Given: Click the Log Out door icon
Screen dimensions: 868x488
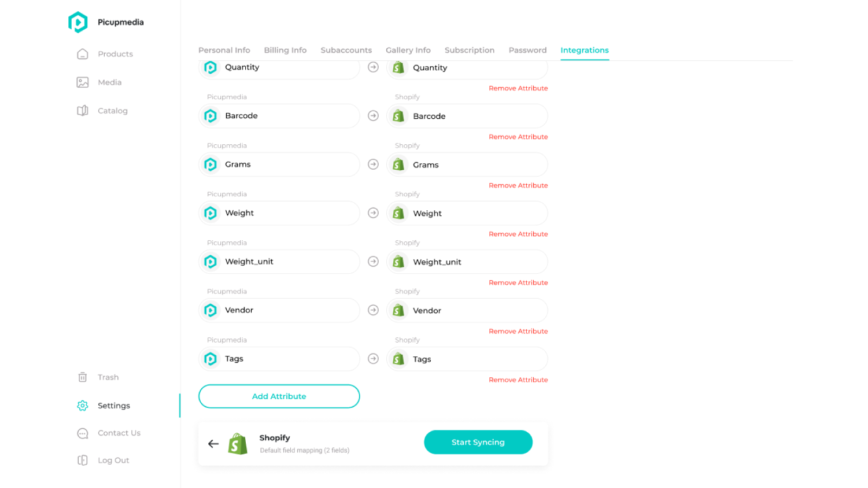Looking at the screenshot, I should [82, 460].
